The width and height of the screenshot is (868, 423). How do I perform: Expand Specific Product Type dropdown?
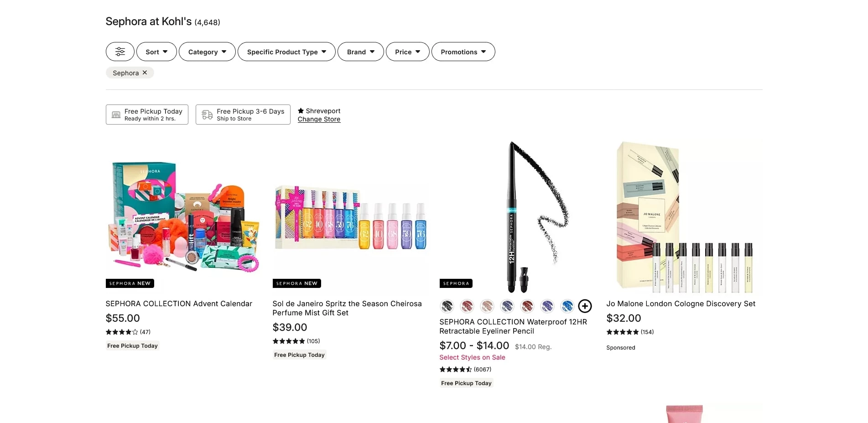click(x=286, y=52)
